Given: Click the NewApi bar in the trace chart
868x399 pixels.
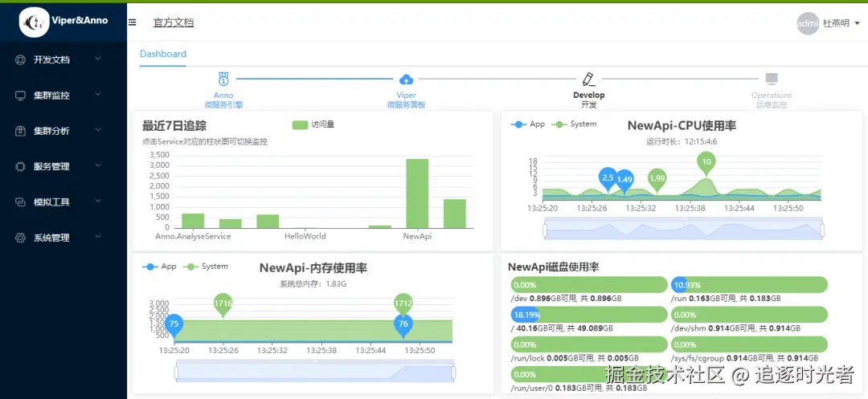Looking at the screenshot, I should (x=417, y=193).
